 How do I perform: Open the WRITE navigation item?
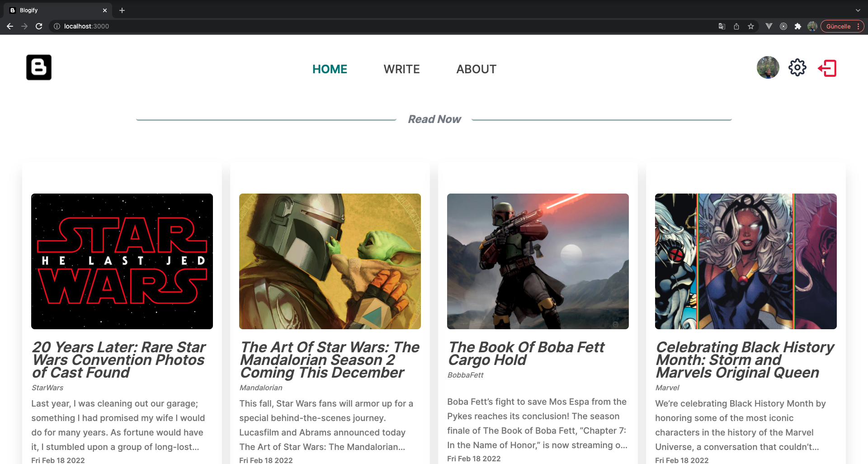pos(402,69)
